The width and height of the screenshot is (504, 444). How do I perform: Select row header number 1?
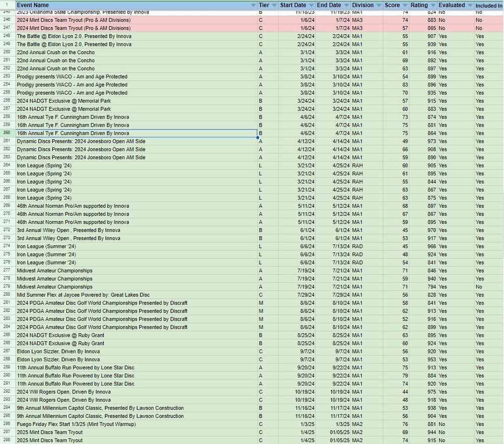click(7, 5)
